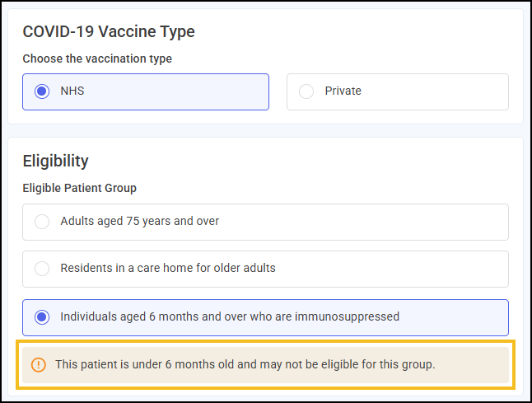532x403 pixels.
Task: Click the under 6 months old warning message
Action: pos(245,364)
